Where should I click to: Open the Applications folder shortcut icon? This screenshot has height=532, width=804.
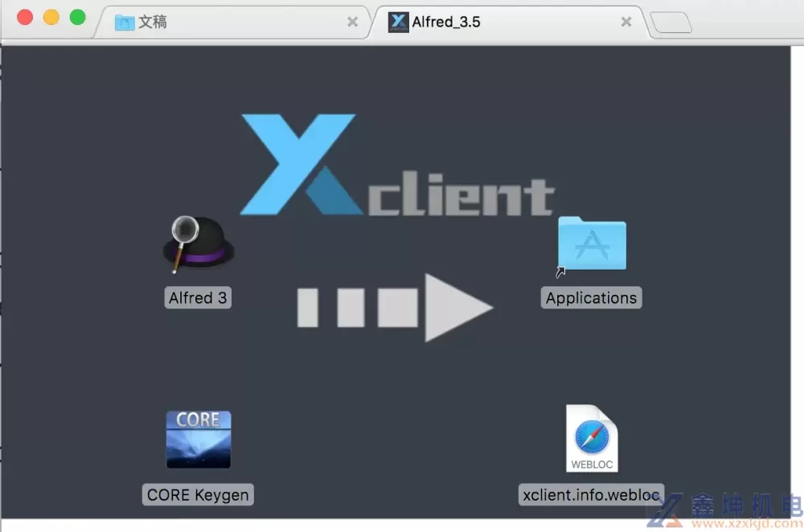592,245
